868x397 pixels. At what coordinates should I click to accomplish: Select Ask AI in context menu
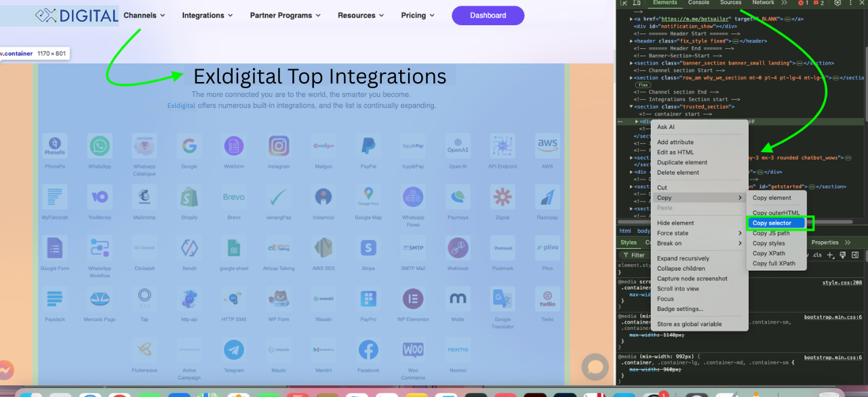click(x=699, y=127)
